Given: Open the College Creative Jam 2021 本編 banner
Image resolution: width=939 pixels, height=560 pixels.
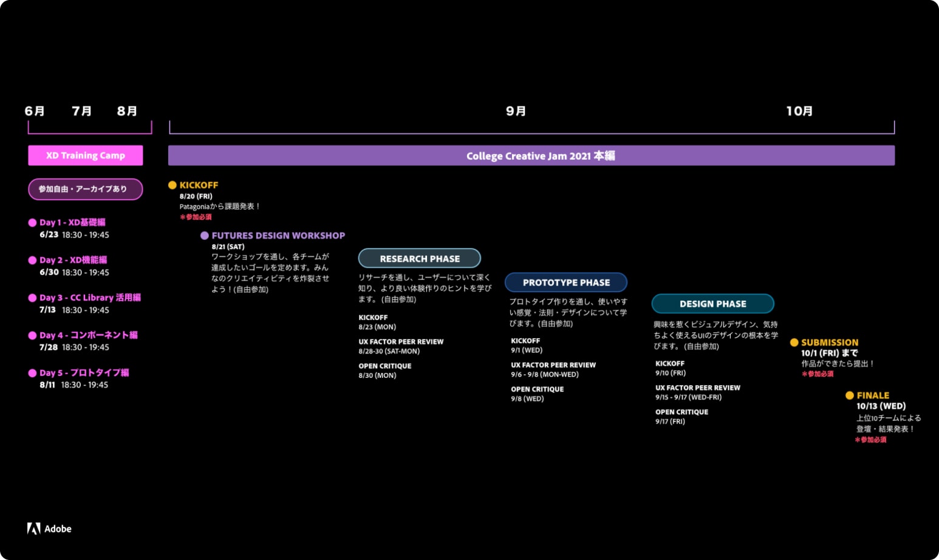Looking at the screenshot, I should (531, 155).
